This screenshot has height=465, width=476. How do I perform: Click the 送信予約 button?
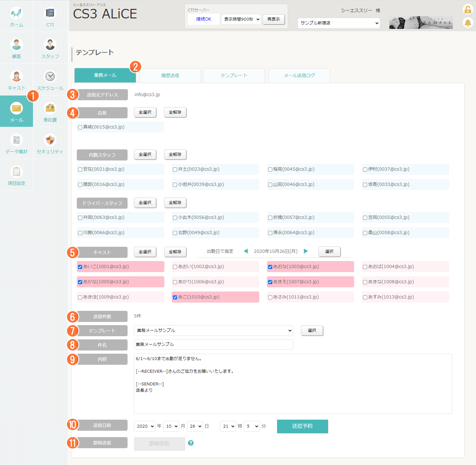[x=302, y=426]
